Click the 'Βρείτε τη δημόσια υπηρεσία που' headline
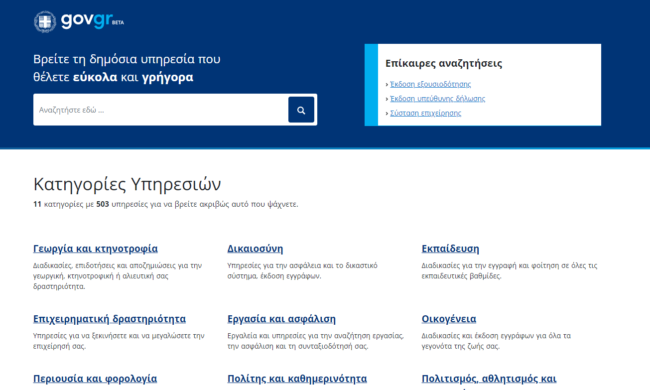This screenshot has width=650, height=390. (x=127, y=59)
